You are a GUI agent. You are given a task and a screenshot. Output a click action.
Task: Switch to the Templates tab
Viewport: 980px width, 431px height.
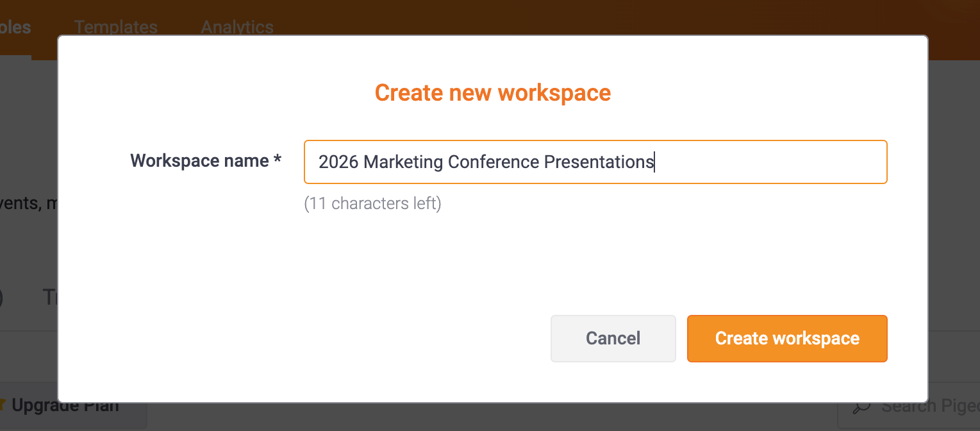pyautogui.click(x=115, y=28)
